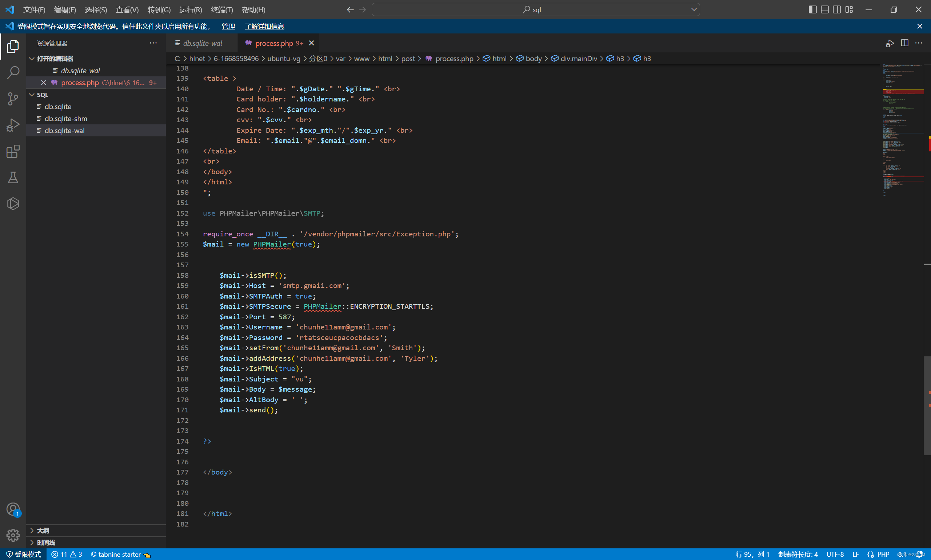This screenshot has height=560, width=931.
Task: Toggle bottom panel layout button
Action: [824, 9]
